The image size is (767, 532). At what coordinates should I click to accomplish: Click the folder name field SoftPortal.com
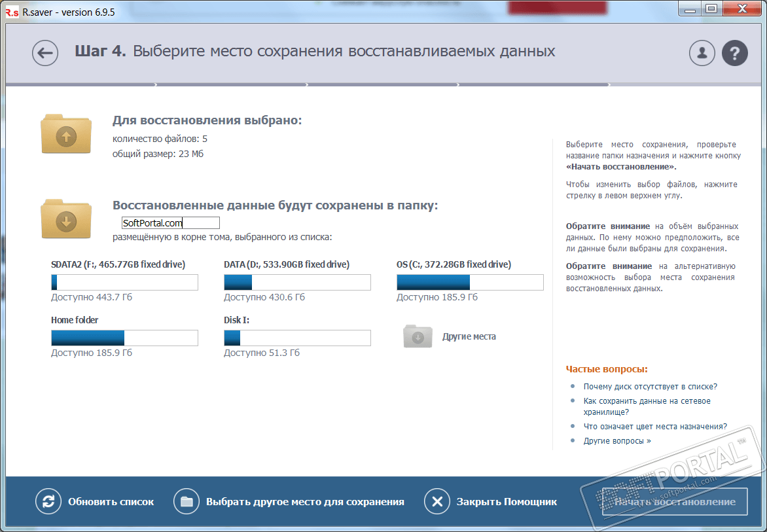(171, 223)
